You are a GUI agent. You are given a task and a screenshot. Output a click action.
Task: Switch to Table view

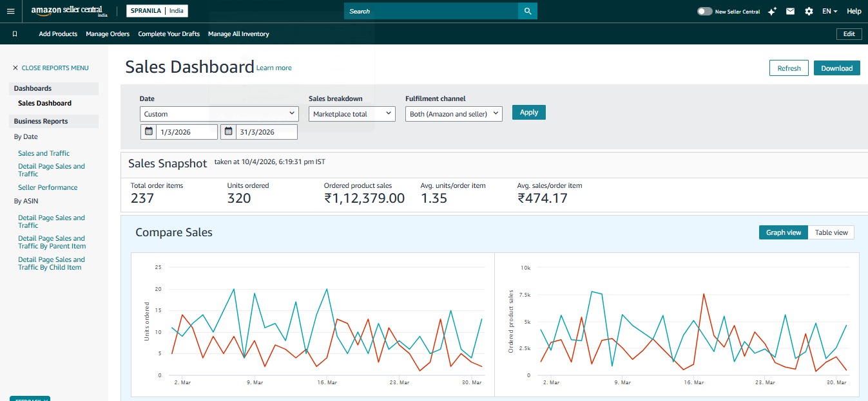(x=831, y=232)
